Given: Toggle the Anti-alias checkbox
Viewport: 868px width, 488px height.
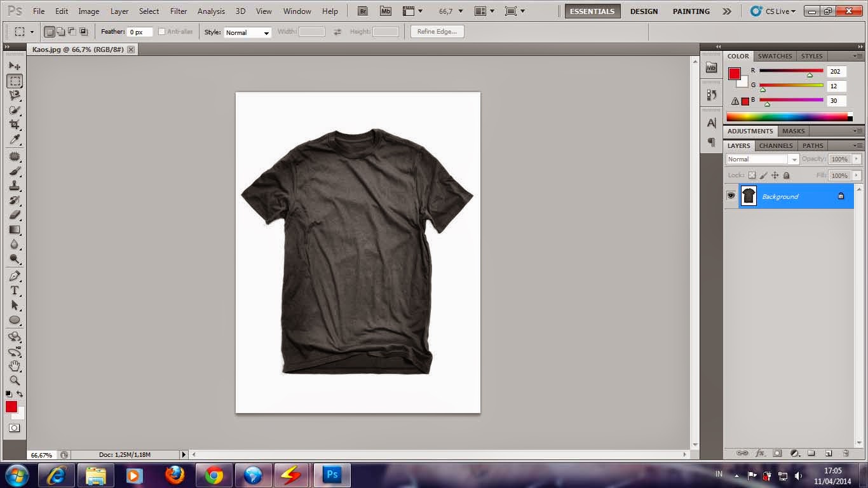Looking at the screenshot, I should tap(161, 32).
